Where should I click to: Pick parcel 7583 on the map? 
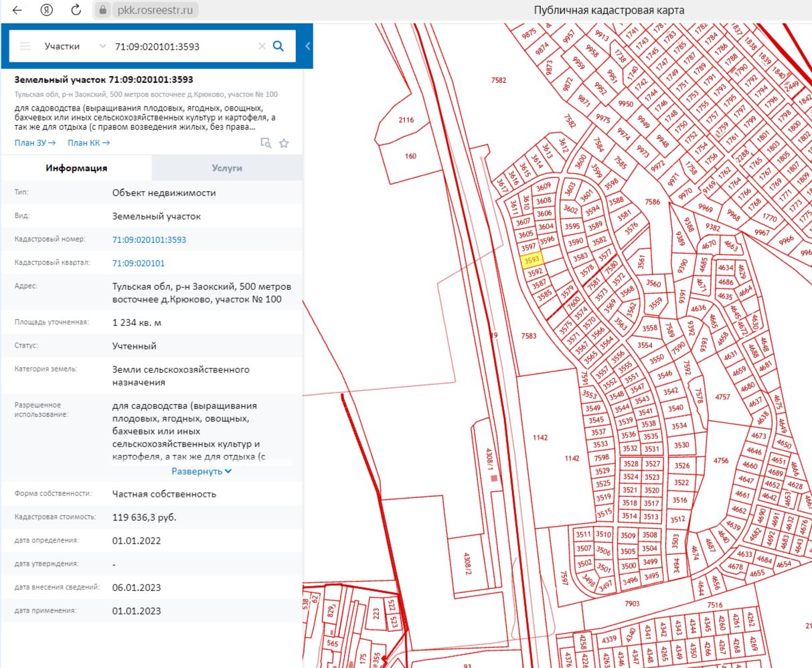(x=529, y=335)
